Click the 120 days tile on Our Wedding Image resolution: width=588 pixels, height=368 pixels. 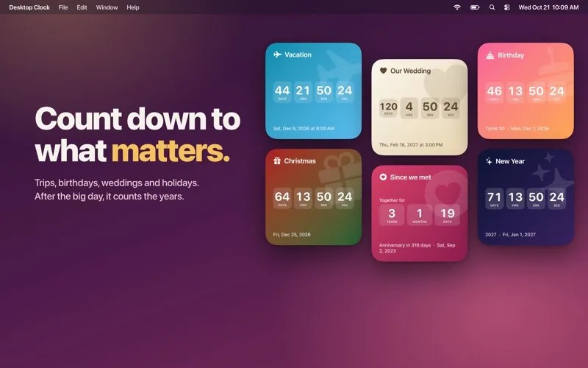point(388,108)
